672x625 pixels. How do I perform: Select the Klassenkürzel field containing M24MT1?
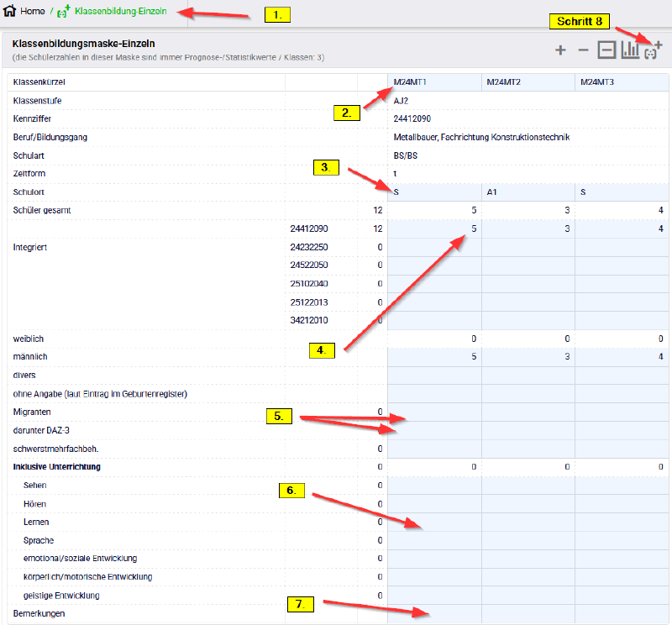click(x=433, y=82)
